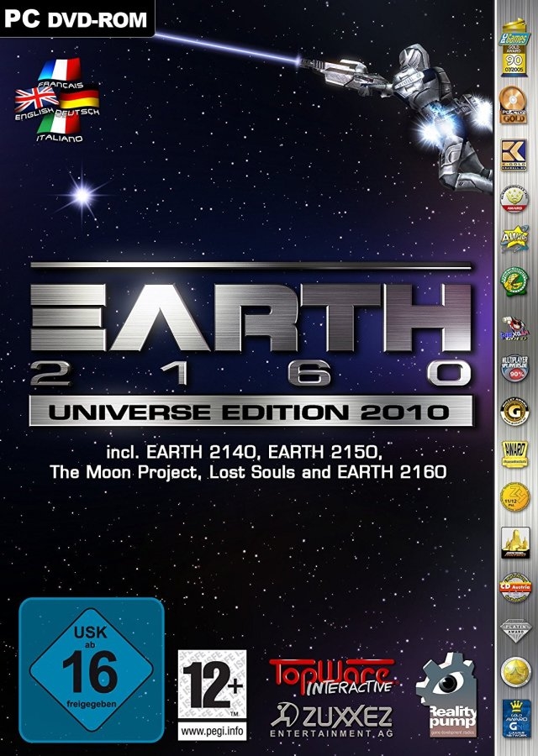538x756 pixels.
Task: Click the PC Action Gold disc badge
Action: coord(514,106)
